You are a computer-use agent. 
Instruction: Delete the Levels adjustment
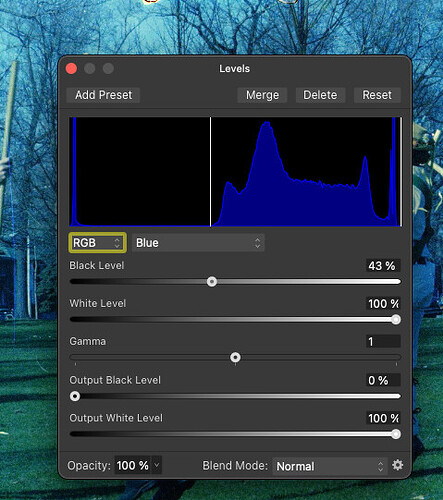pos(320,95)
